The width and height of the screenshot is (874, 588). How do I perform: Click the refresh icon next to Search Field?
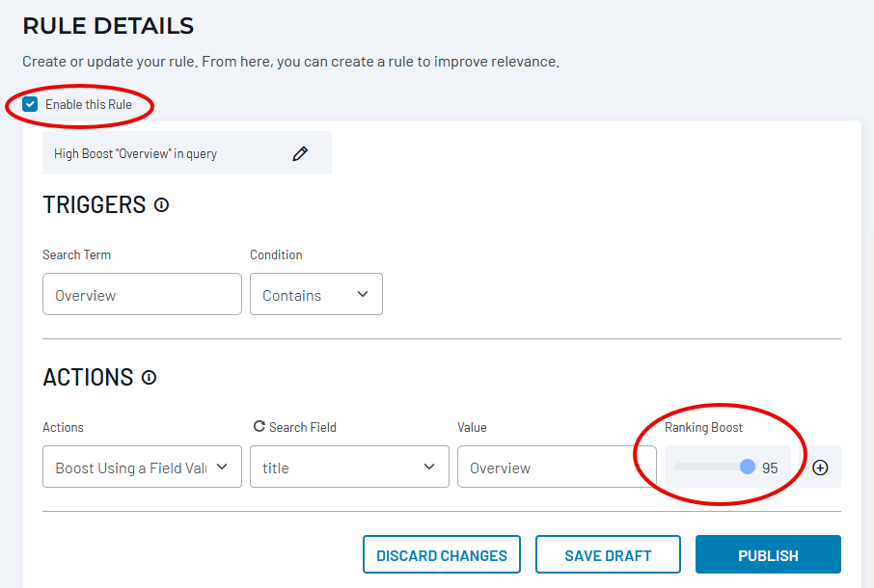[x=259, y=426]
